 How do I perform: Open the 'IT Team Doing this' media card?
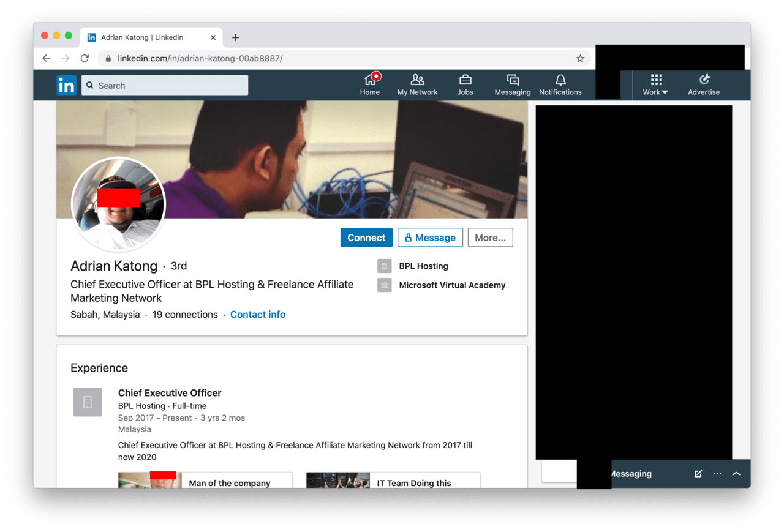[393, 480]
